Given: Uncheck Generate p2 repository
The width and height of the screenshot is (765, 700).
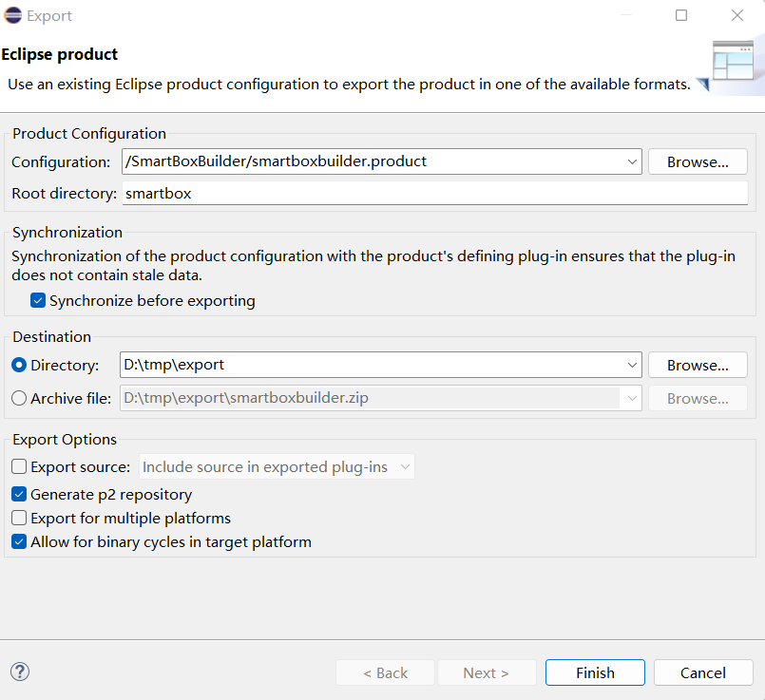Looking at the screenshot, I should pos(19,494).
